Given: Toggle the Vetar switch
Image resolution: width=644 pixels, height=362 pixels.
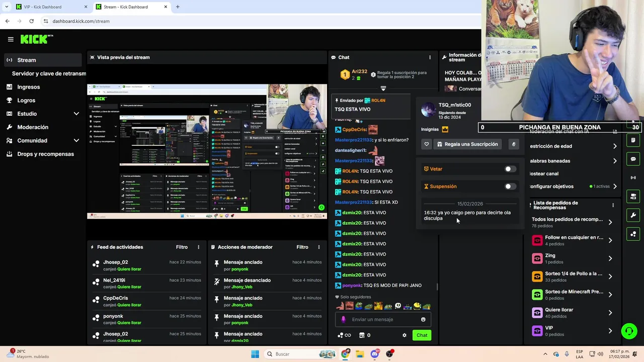Looking at the screenshot, I should 510,169.
